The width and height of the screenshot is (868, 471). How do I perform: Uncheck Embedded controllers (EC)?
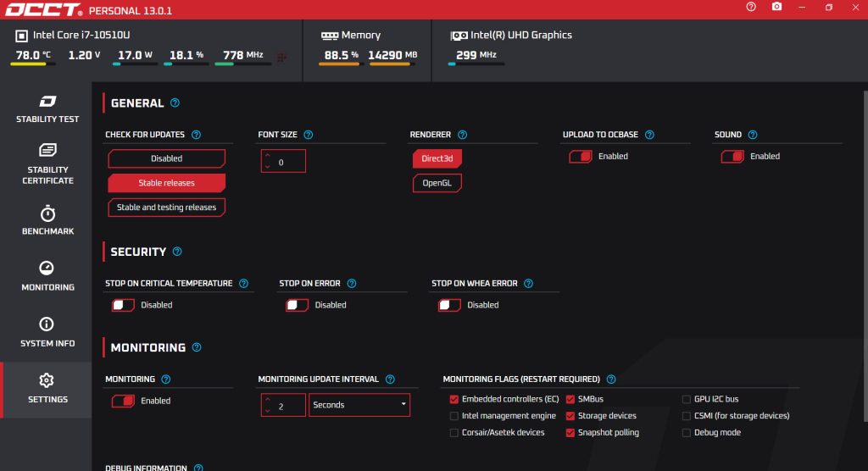pyautogui.click(x=454, y=399)
